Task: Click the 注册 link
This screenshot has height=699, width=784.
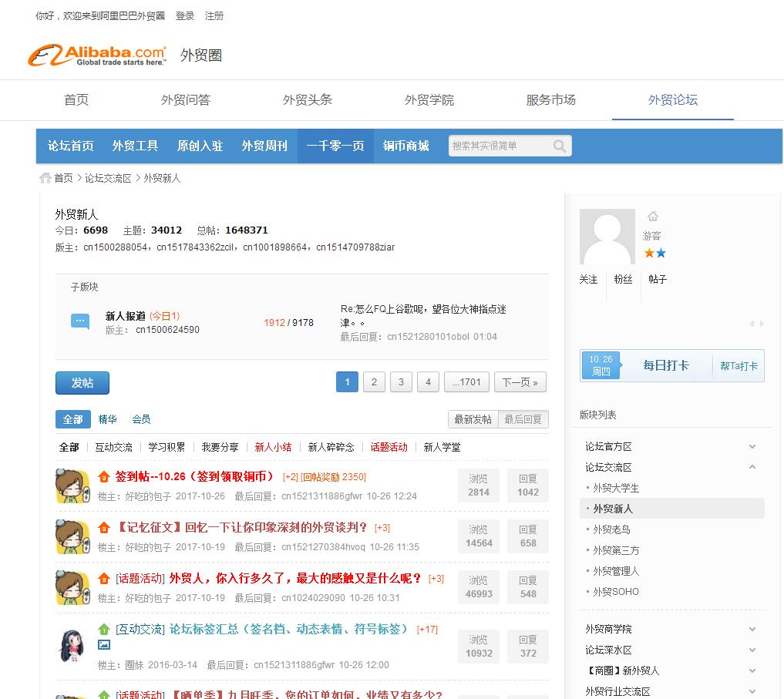Action: (214, 16)
